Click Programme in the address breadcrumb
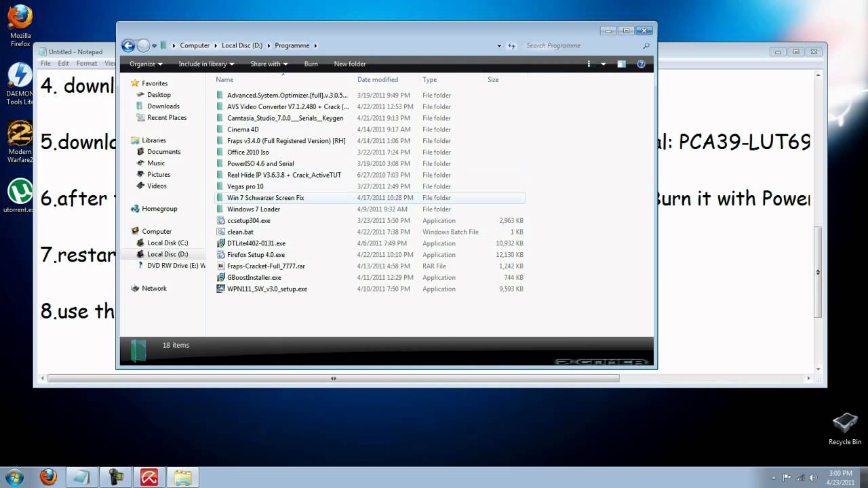 [292, 45]
